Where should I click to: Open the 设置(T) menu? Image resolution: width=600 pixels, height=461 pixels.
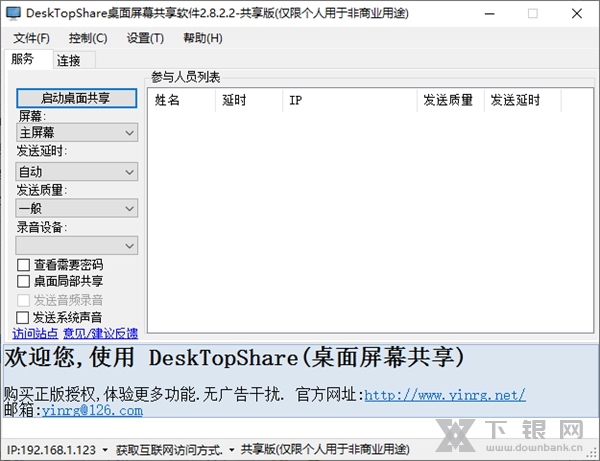pyautogui.click(x=145, y=38)
